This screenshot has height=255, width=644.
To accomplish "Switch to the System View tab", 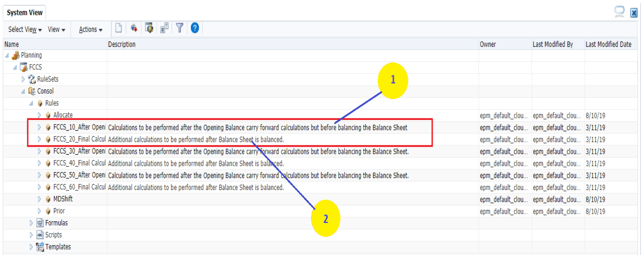I will coord(25,13).
